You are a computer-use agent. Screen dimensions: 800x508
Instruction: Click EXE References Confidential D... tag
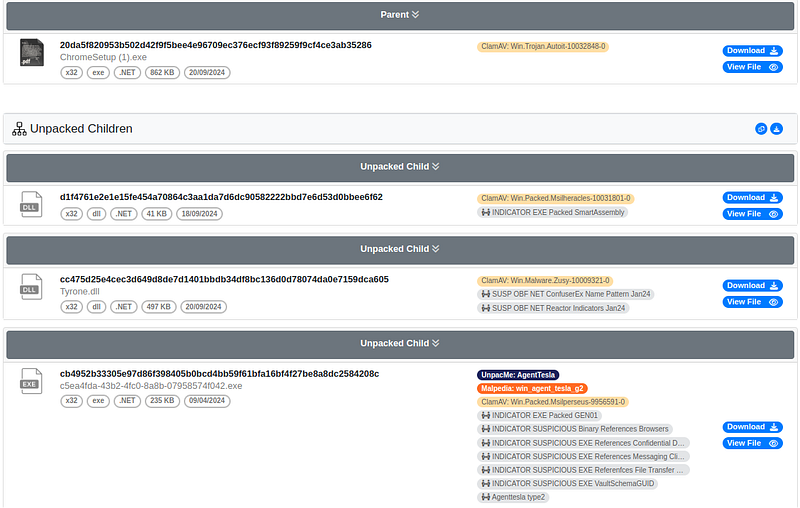point(583,443)
